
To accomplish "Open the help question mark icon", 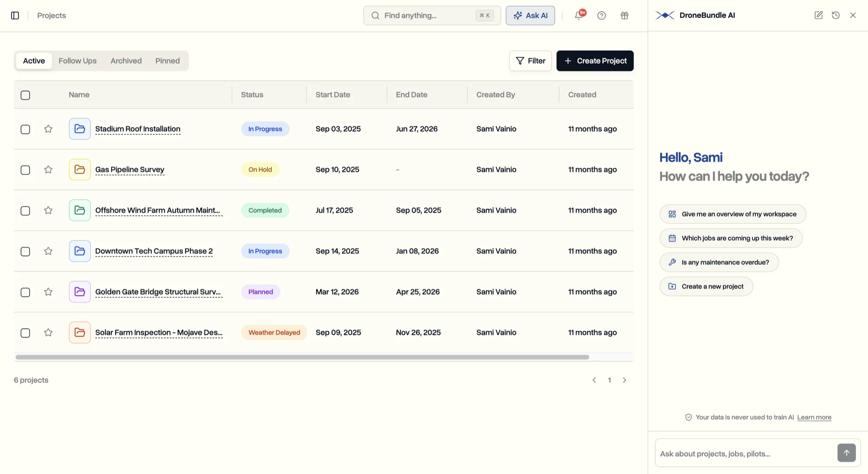I will tap(602, 16).
